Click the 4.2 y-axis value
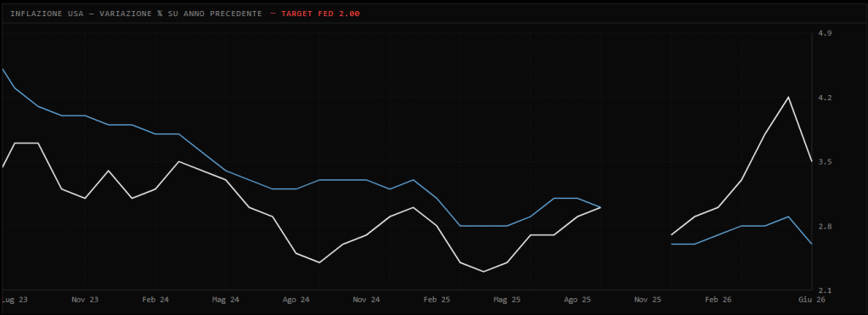The height and width of the screenshot is (315, 868). pos(825,98)
